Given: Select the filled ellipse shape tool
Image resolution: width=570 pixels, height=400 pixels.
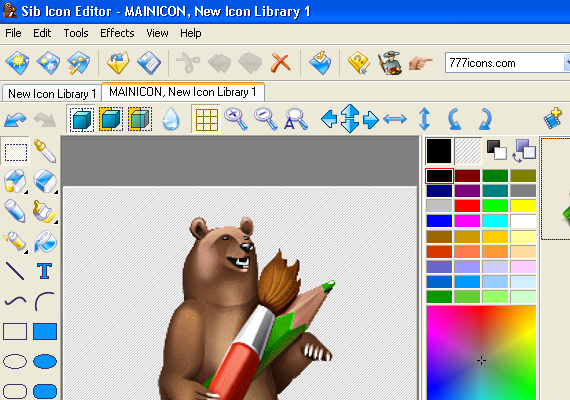Looking at the screenshot, I should pos(45,361).
